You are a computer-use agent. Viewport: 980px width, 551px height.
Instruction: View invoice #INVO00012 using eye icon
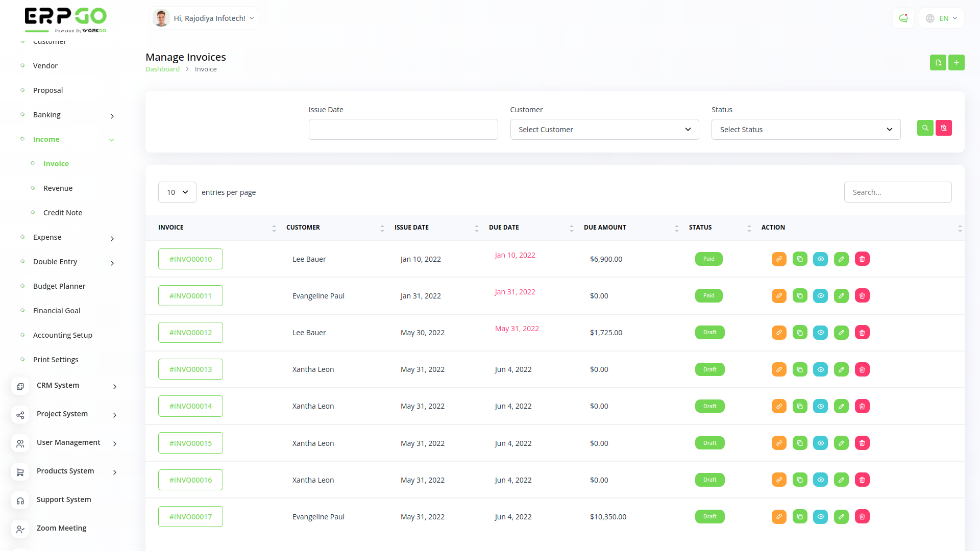tap(820, 333)
